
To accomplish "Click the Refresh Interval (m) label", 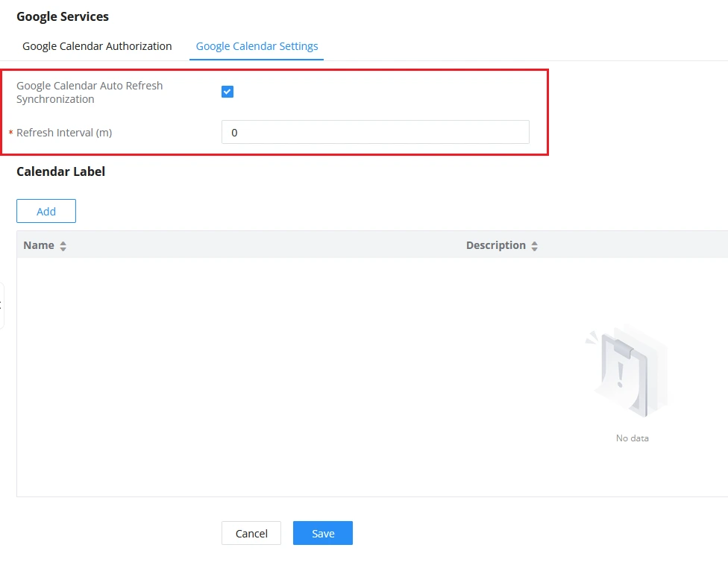I will 64,133.
